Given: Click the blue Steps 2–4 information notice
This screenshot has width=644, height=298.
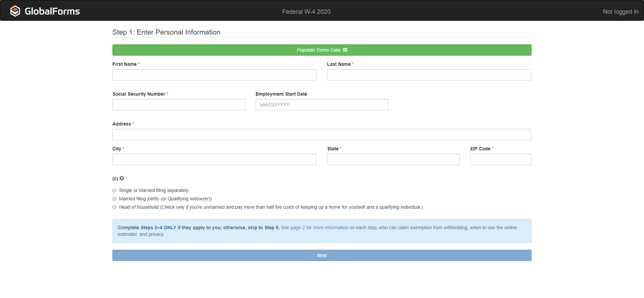Looking at the screenshot, I should [x=322, y=231].
